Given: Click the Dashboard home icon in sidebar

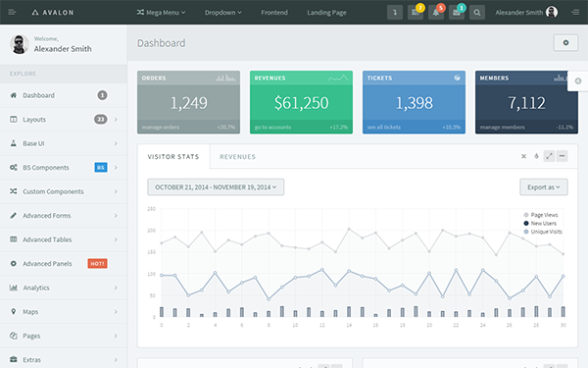Looking at the screenshot, I should (x=14, y=95).
